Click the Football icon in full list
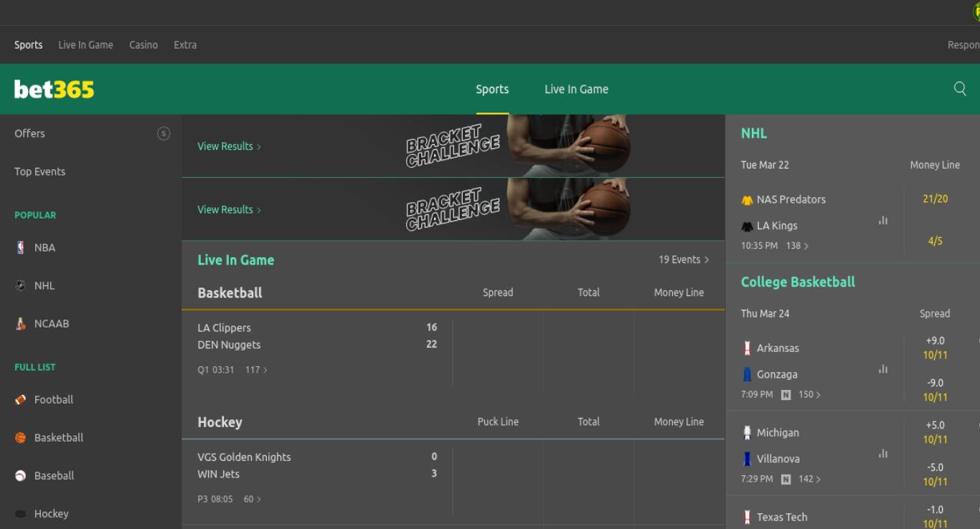The image size is (980, 529). pyautogui.click(x=20, y=399)
